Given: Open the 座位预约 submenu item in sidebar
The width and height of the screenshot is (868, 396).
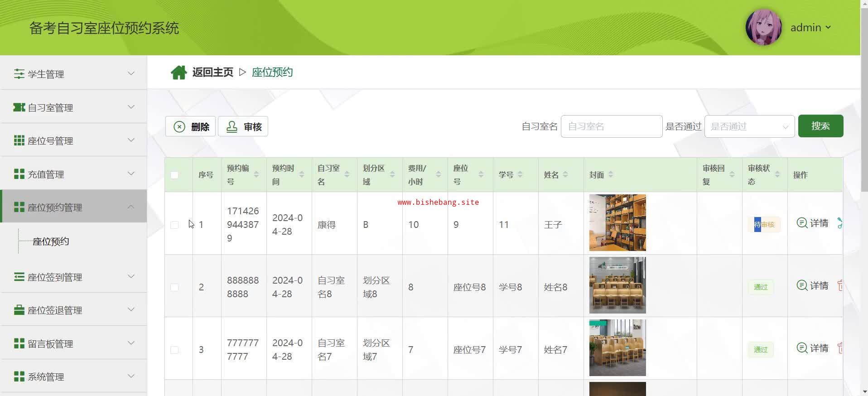Looking at the screenshot, I should pyautogui.click(x=51, y=241).
